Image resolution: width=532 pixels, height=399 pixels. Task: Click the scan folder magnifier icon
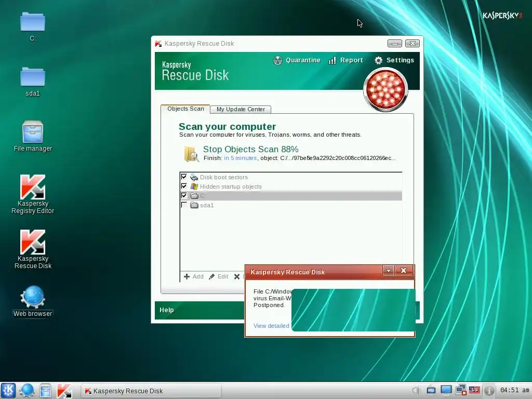191,154
